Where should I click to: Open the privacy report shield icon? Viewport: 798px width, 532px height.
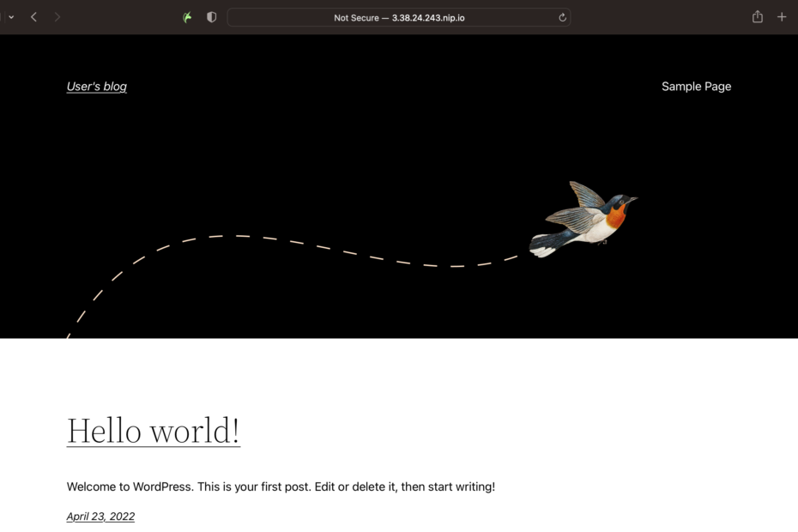click(212, 17)
